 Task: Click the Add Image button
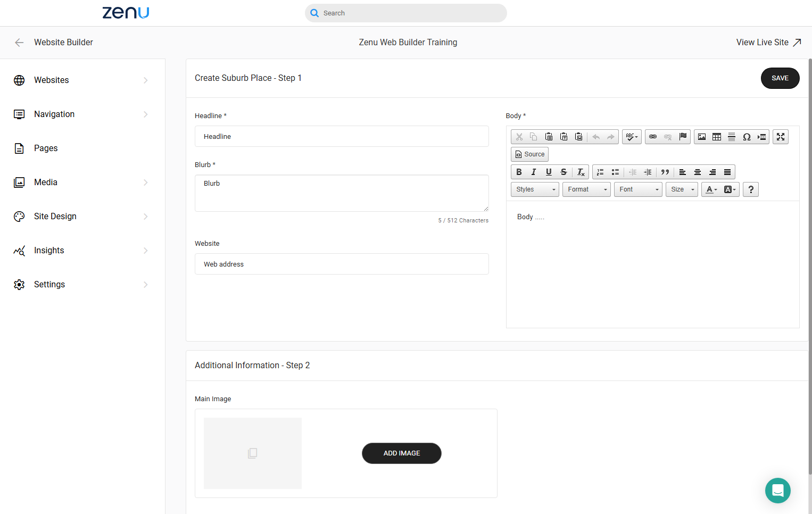402,453
